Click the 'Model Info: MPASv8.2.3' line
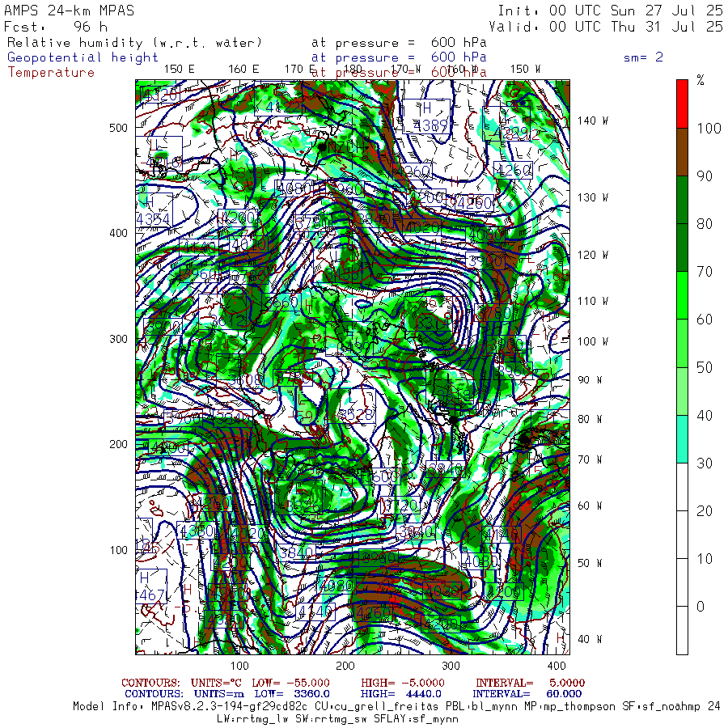Image resolution: width=728 pixels, height=728 pixels. point(396,707)
